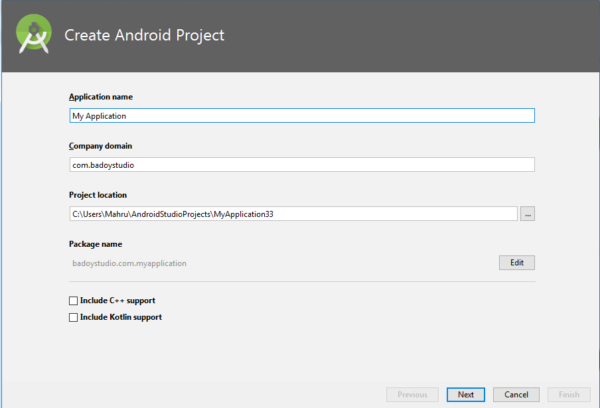Open the project location browse (...) button
This screenshot has width=600, height=408.
pyautogui.click(x=528, y=214)
